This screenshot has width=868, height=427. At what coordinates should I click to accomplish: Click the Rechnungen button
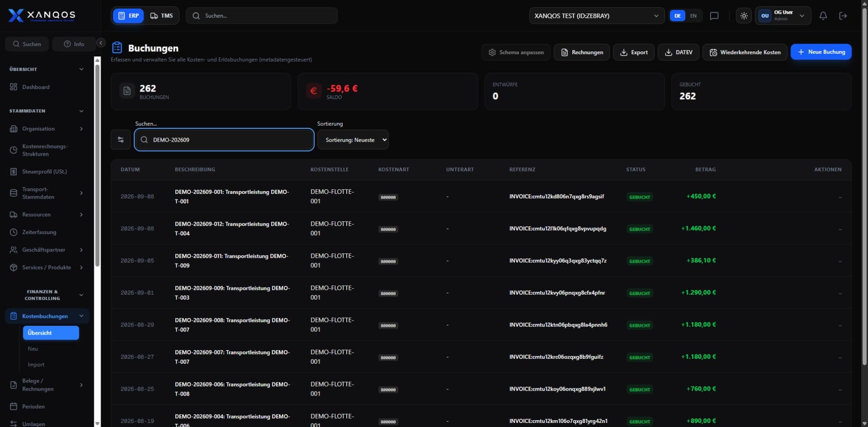tap(581, 52)
